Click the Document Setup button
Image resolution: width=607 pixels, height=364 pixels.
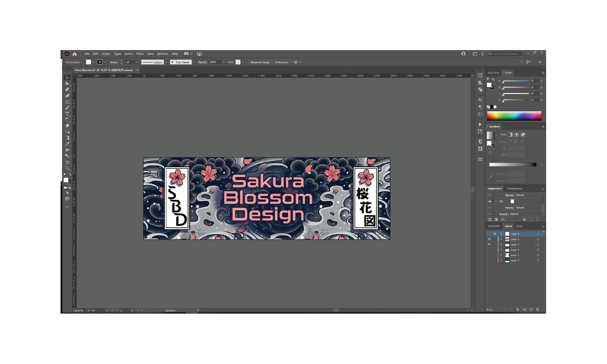tap(259, 62)
